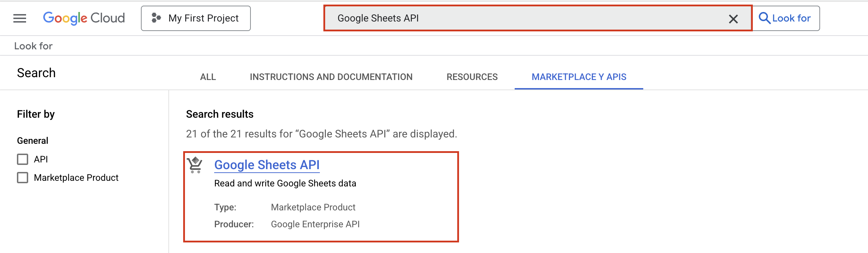Click the Marketplace Product type value

pos(313,207)
